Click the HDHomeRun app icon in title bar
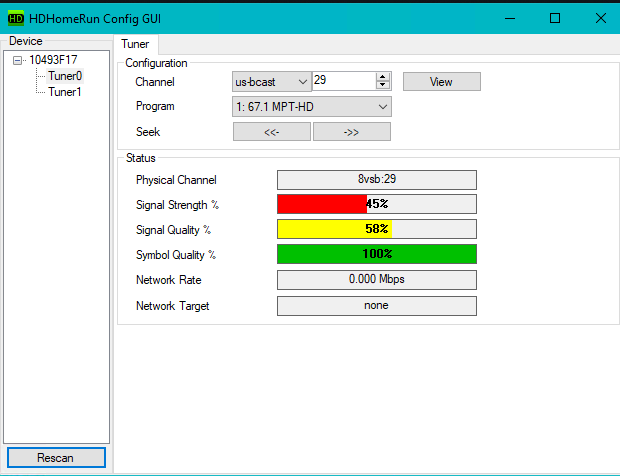This screenshot has height=476, width=620. (x=16, y=19)
